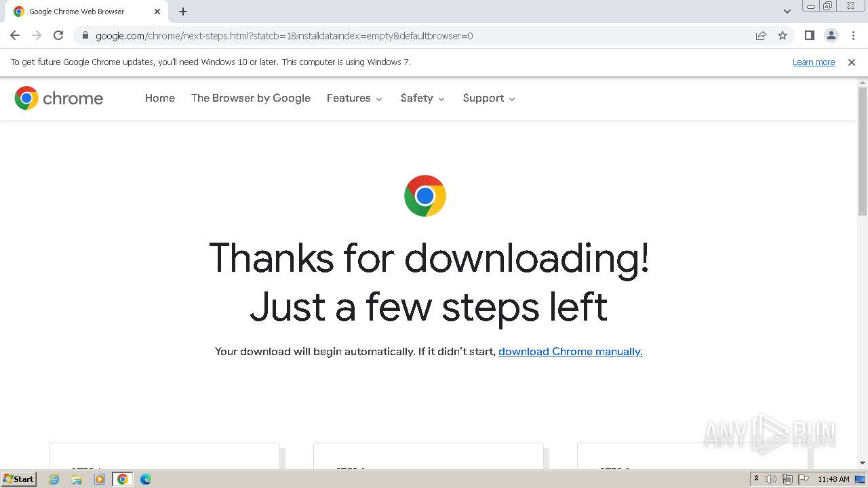Open The Browser by Google page
Viewport: 868px width, 488px height.
251,98
